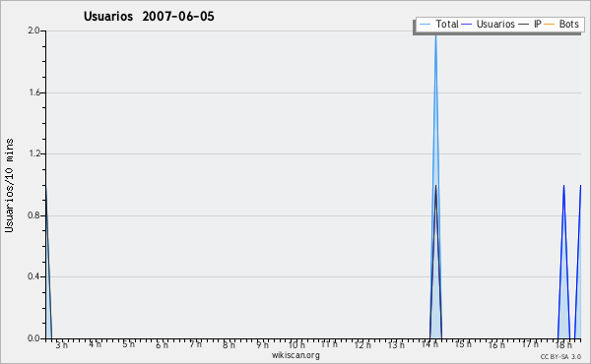Click the orange Bots legend line

point(550,25)
